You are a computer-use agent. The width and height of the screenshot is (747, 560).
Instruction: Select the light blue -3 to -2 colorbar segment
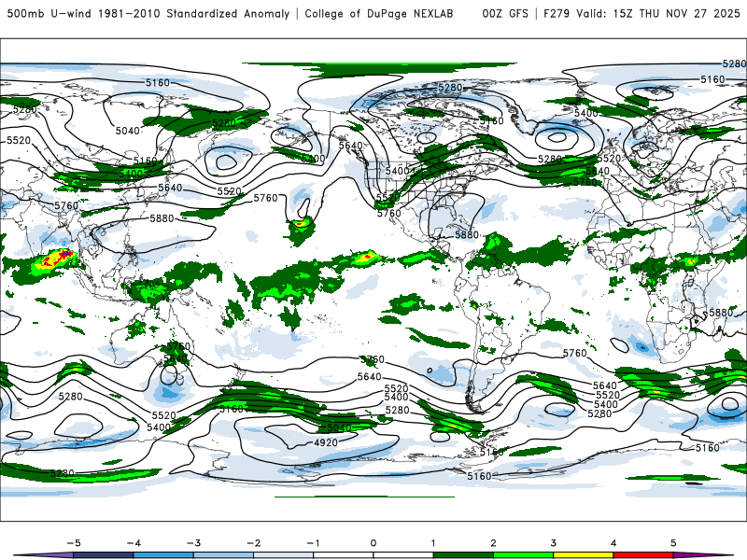click(223, 555)
